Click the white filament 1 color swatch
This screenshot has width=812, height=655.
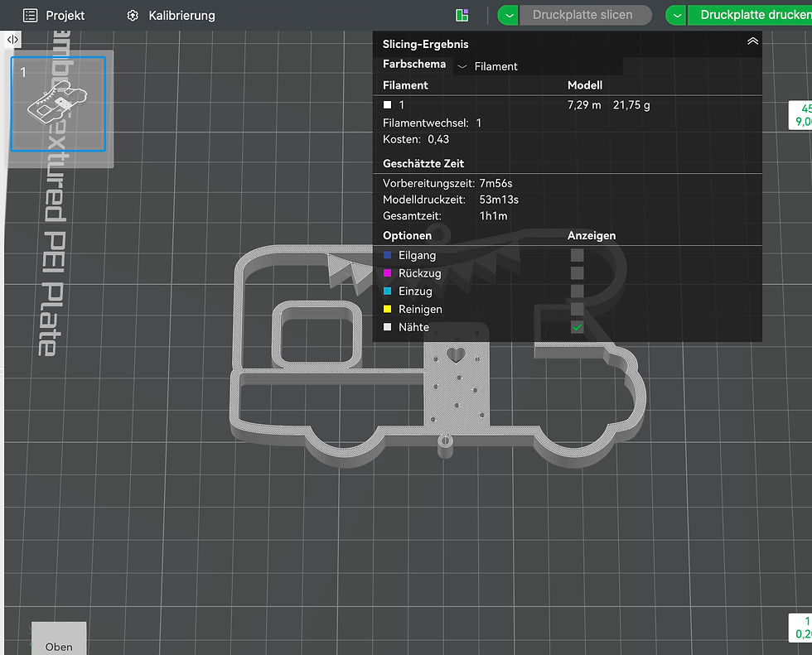coord(388,105)
